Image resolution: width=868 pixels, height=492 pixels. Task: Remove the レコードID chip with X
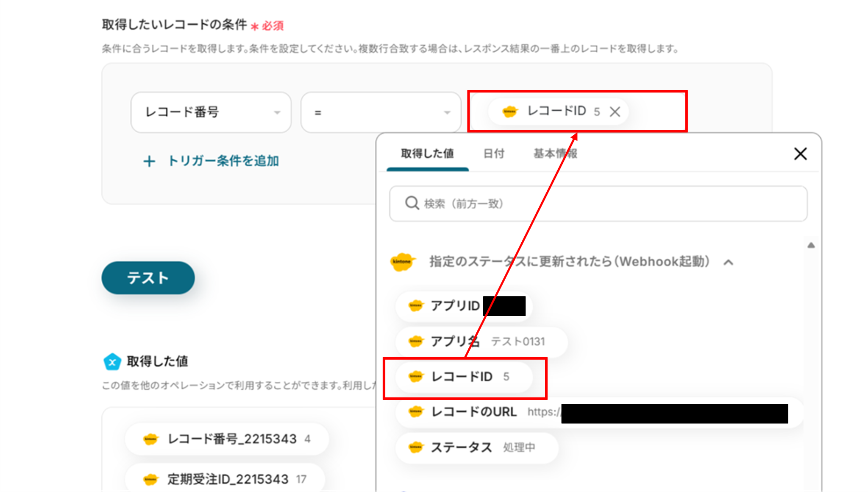coord(615,112)
